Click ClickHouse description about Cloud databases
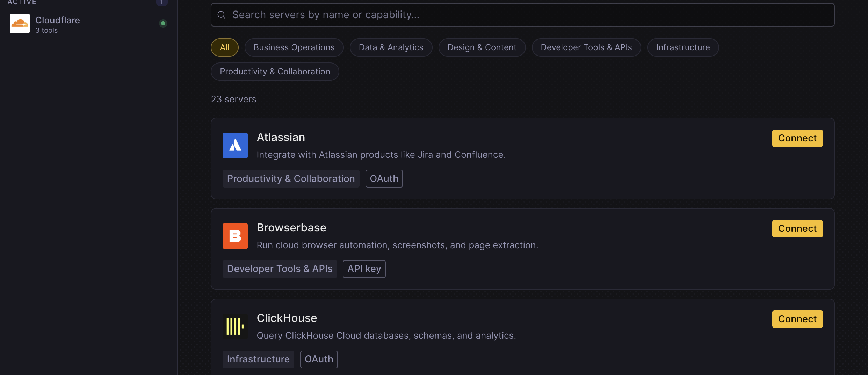Image resolution: width=868 pixels, height=375 pixels. 386,336
